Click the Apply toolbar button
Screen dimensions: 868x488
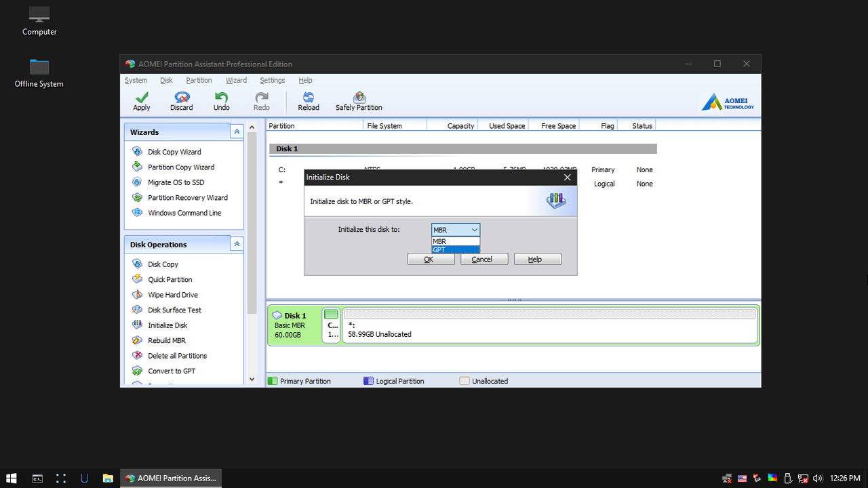click(x=142, y=102)
